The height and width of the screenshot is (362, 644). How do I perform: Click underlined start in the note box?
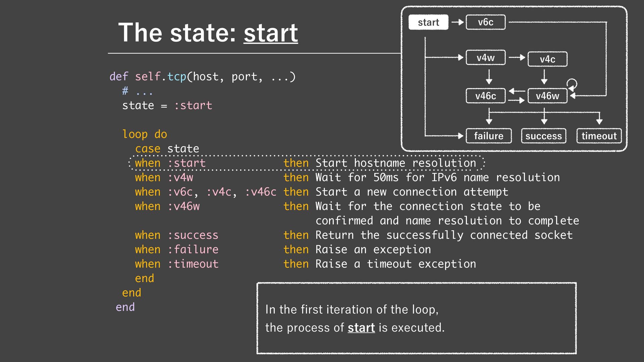tap(361, 327)
